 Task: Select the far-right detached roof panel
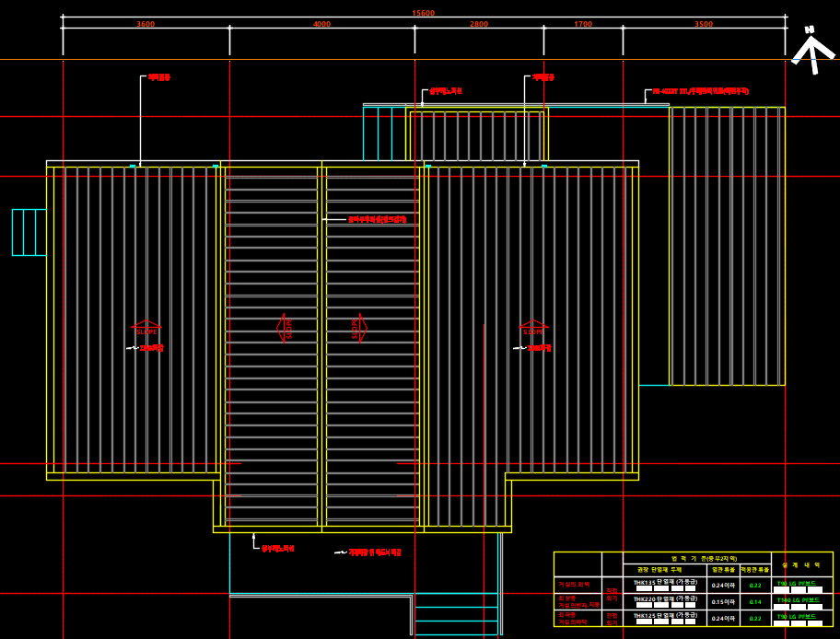pyautogui.click(x=727, y=246)
